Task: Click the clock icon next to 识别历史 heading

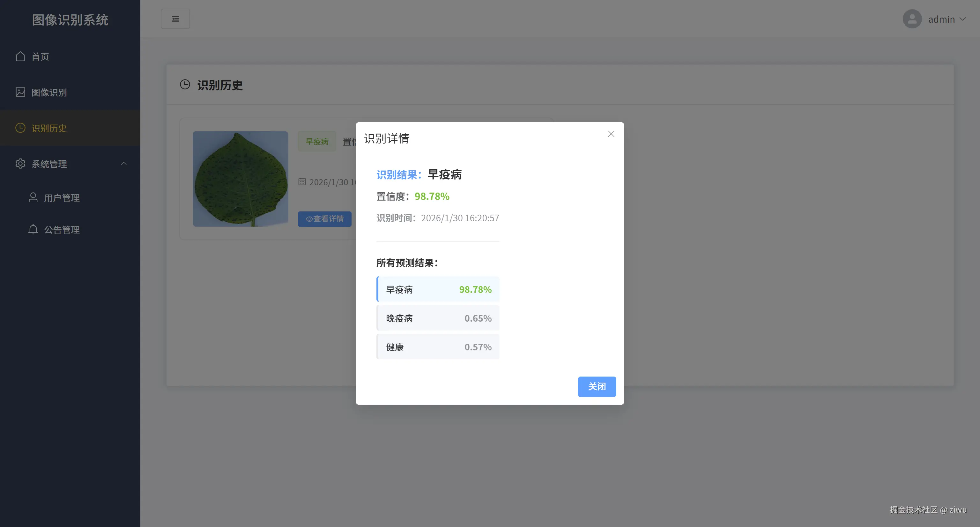Action: (x=185, y=85)
